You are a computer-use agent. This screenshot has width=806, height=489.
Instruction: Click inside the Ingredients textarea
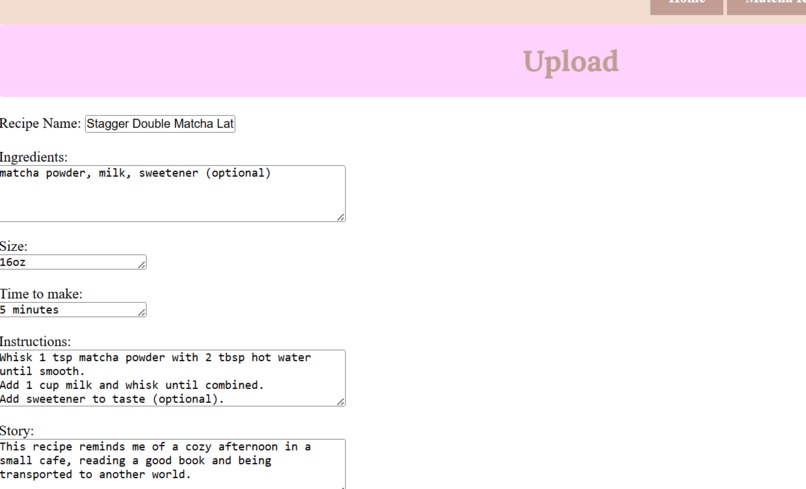tap(172, 193)
